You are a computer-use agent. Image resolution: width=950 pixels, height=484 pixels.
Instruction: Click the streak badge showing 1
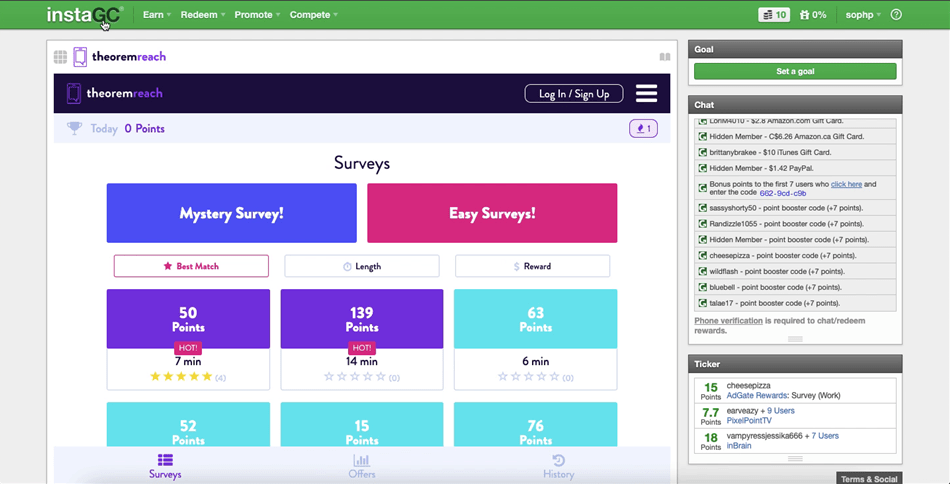click(x=643, y=128)
